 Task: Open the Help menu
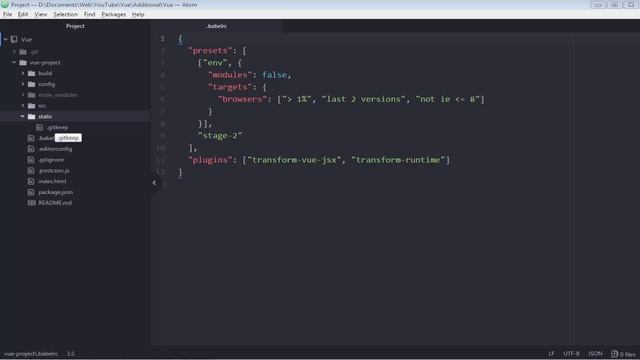click(138, 14)
